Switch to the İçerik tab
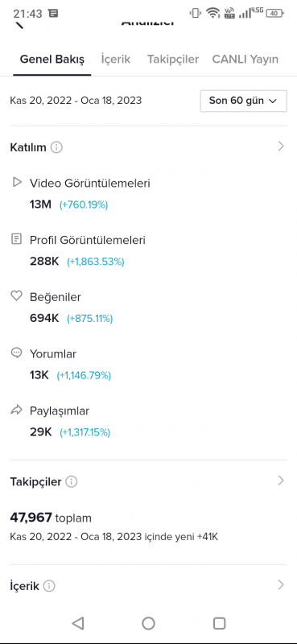The width and height of the screenshot is (297, 644). [x=116, y=59]
